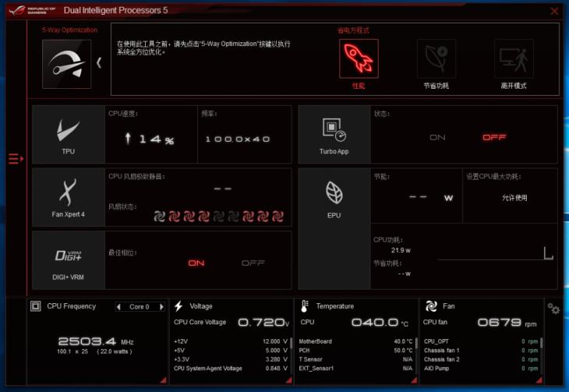Set DIGI+ VRM optimal phase ON

point(196,263)
